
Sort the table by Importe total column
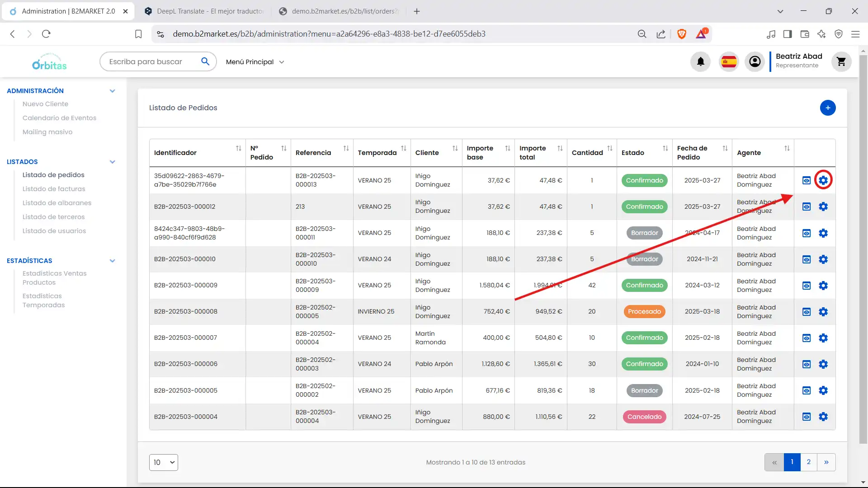(x=560, y=148)
